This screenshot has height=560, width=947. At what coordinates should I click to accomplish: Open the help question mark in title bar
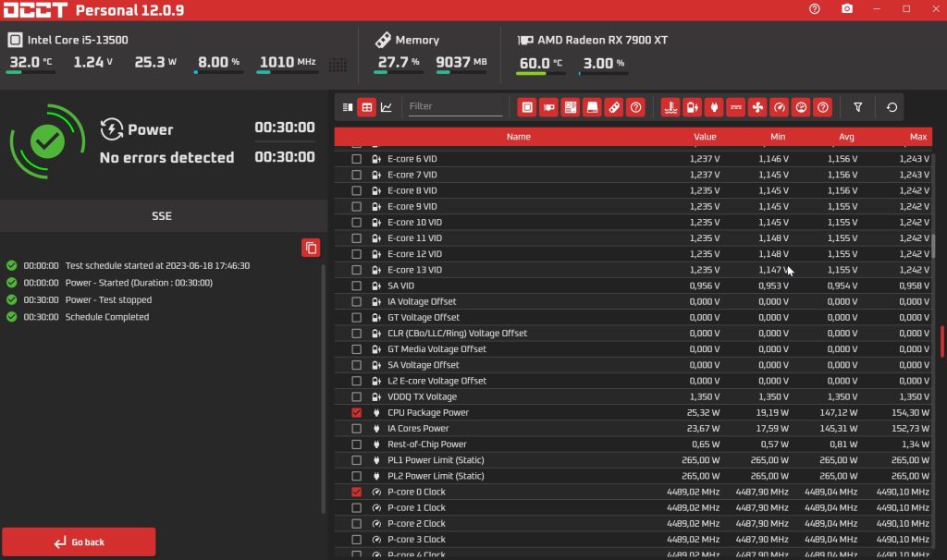tap(814, 9)
